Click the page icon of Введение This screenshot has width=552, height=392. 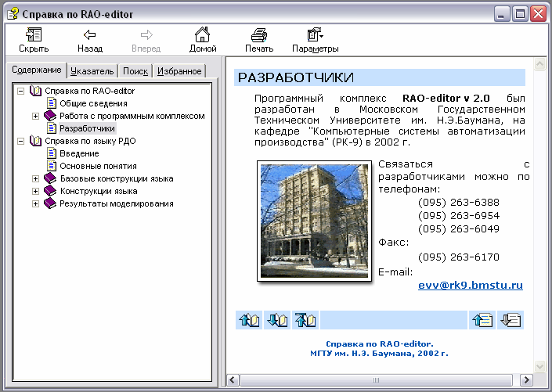[x=52, y=153]
